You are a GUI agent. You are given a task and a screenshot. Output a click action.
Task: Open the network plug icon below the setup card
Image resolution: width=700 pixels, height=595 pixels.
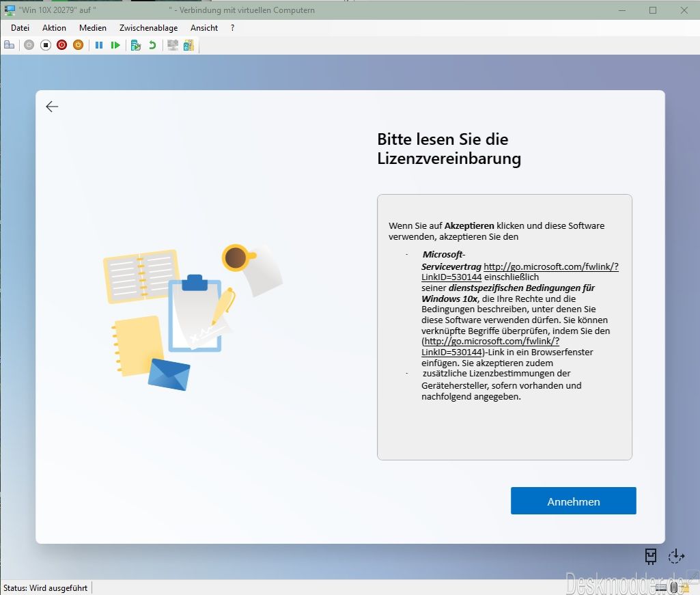pyautogui.click(x=651, y=556)
